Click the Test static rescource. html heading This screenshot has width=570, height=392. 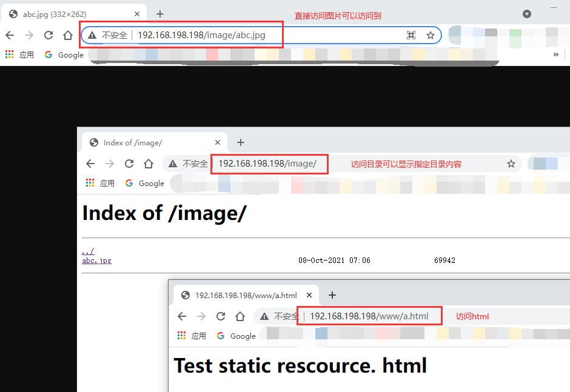click(x=300, y=365)
